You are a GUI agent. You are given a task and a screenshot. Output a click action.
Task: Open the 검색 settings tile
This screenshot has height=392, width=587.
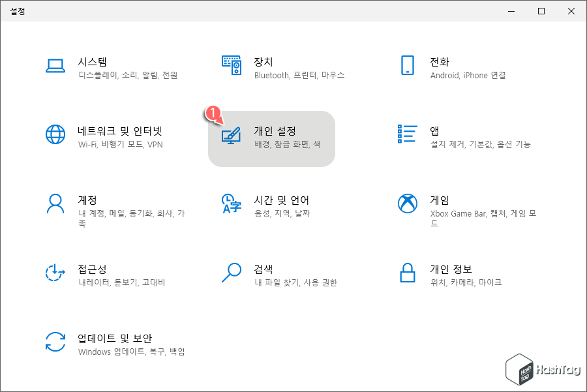(274, 277)
